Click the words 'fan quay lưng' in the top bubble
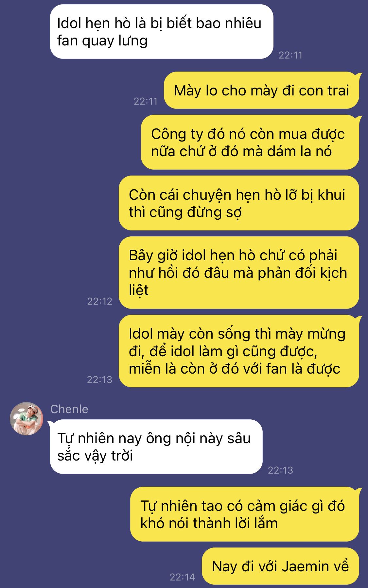Viewport: 368px width, 588px height. tap(102, 41)
